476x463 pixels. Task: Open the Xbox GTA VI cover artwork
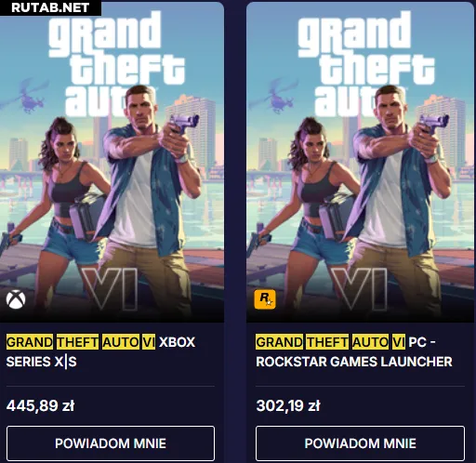112,162
